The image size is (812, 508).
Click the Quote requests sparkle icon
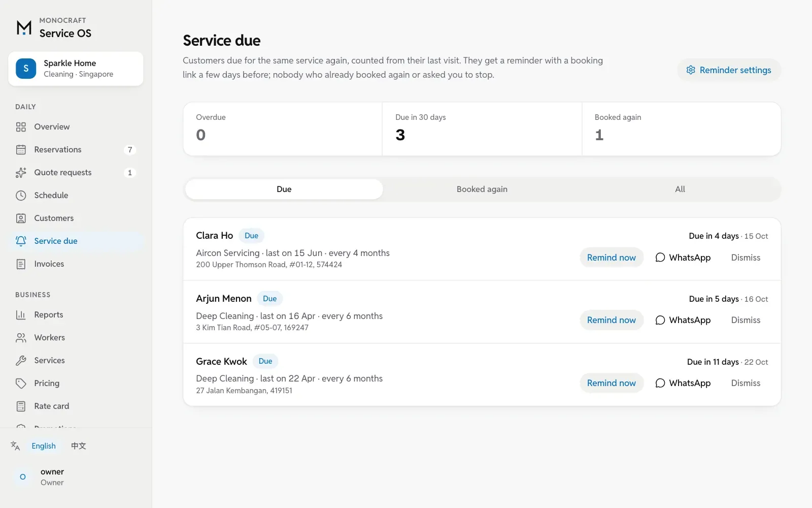tap(21, 173)
